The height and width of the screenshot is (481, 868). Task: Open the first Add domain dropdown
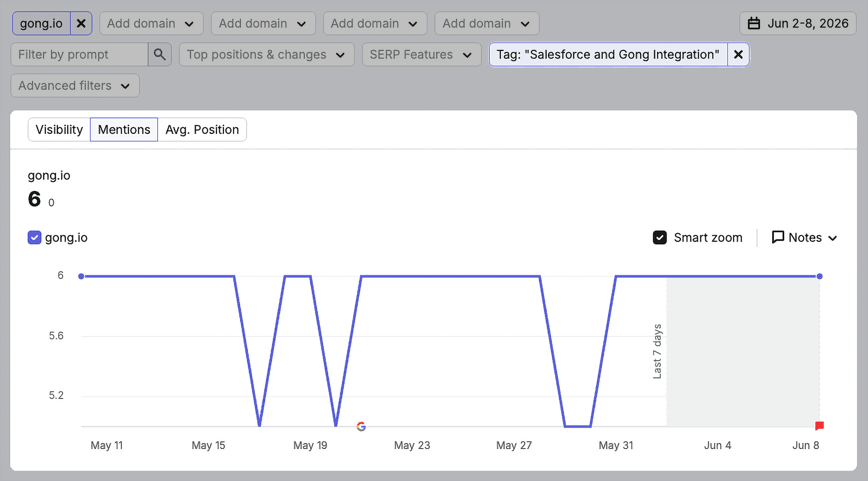[151, 24]
